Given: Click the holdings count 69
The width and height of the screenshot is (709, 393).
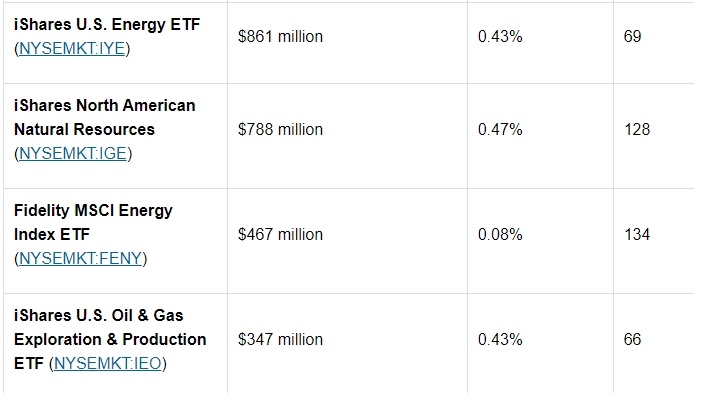Looking at the screenshot, I should click(x=632, y=36).
